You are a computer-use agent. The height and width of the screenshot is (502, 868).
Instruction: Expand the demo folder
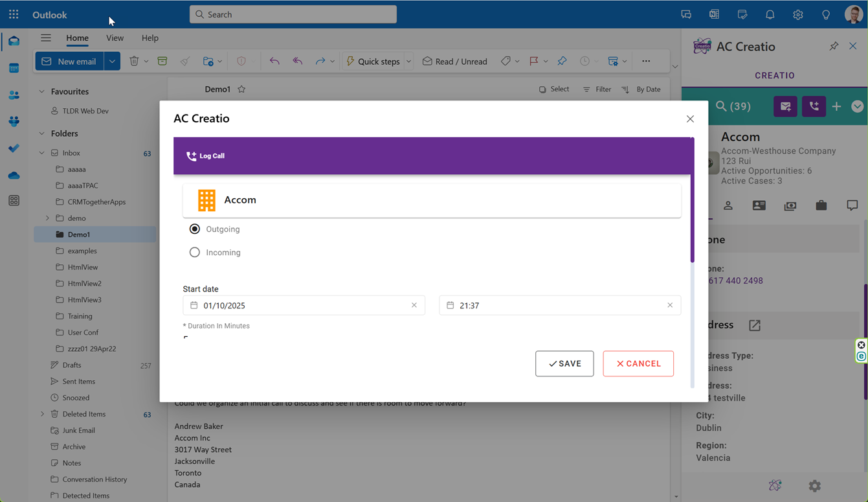(47, 218)
